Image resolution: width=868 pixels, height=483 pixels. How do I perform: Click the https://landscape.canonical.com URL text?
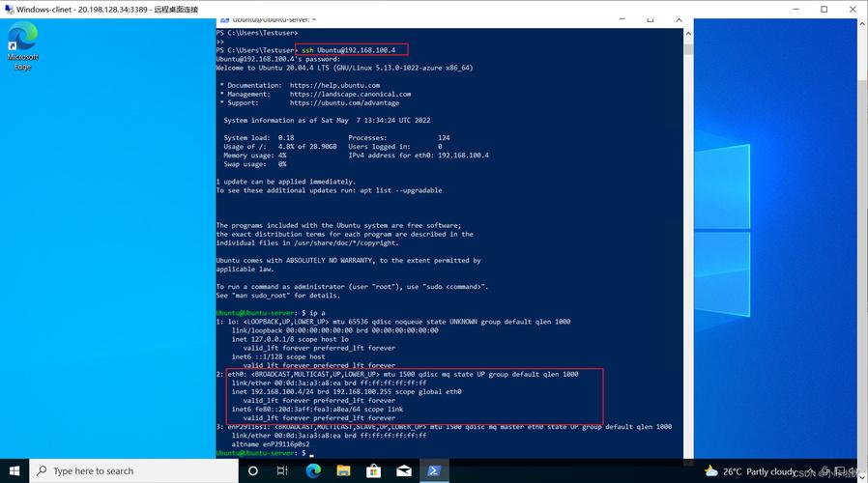coord(351,94)
